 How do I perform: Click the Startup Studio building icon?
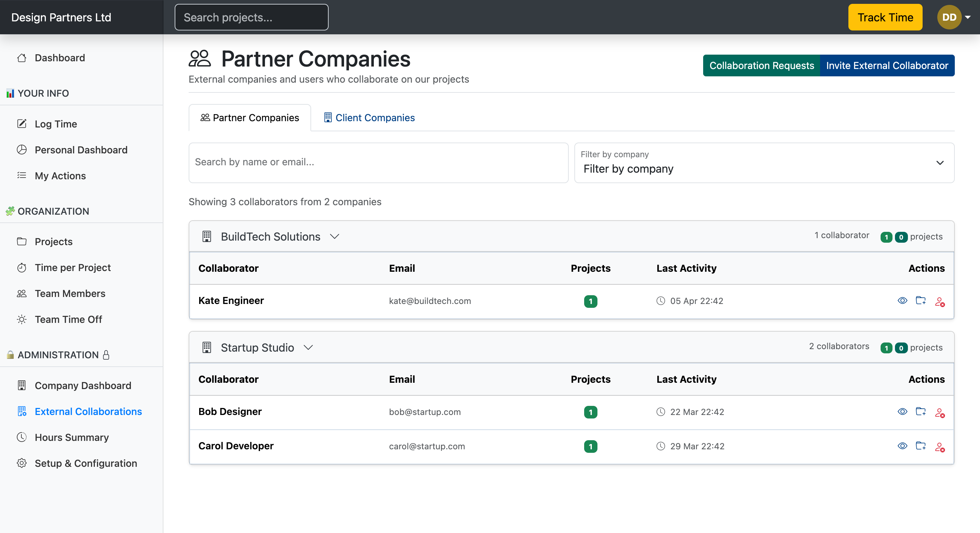(x=206, y=347)
